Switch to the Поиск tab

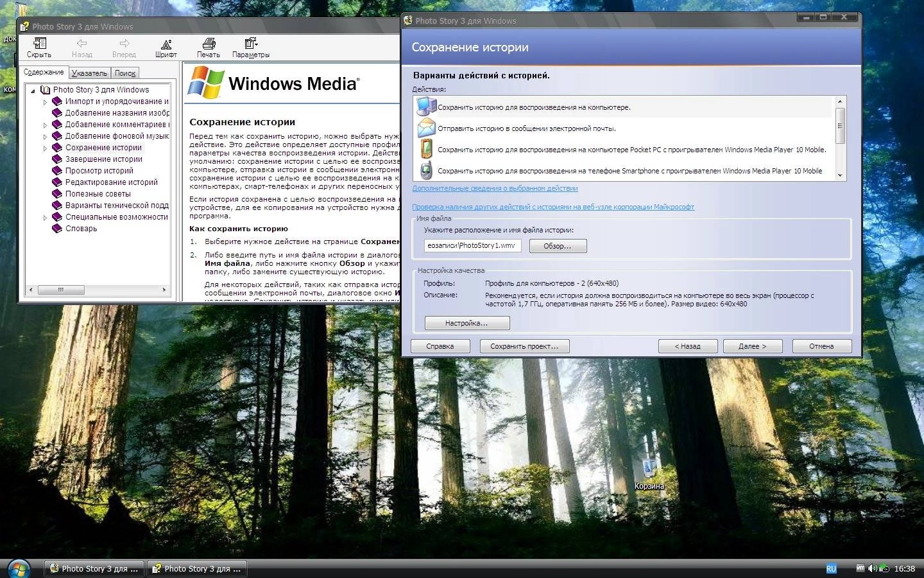pos(125,73)
